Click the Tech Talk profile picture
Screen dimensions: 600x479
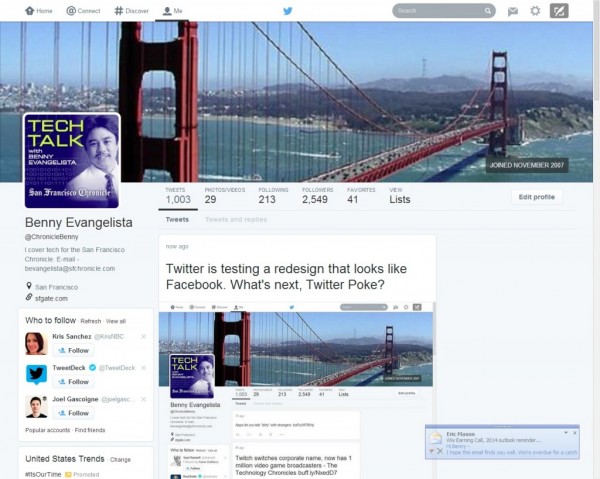click(72, 161)
